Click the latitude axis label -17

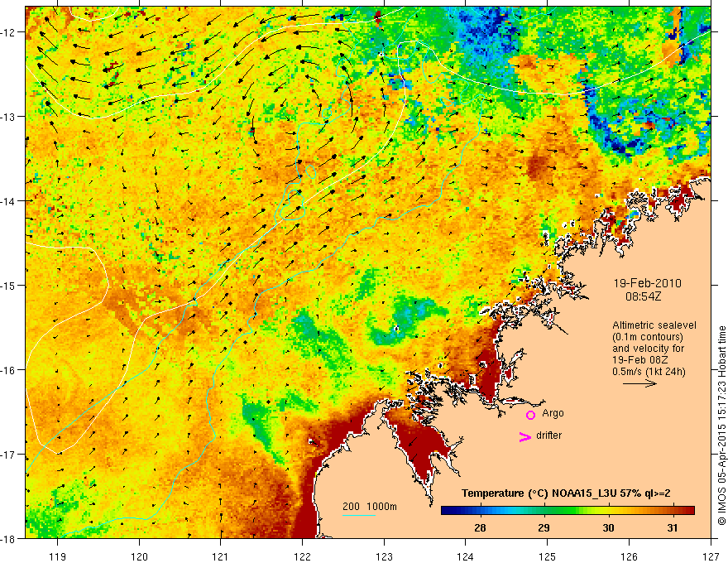[x=9, y=455]
